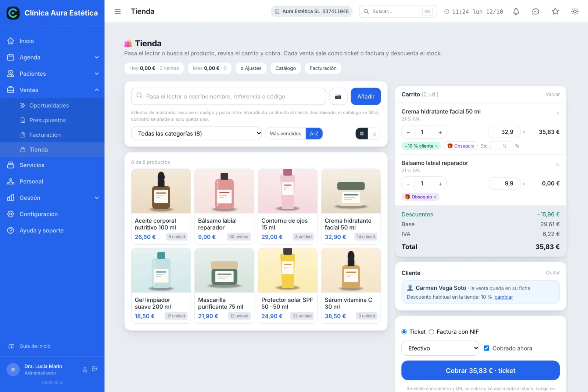Viewport: 588px width, 392px height.
Task: Increase Crema hidratante quantity with plus
Action: point(440,132)
